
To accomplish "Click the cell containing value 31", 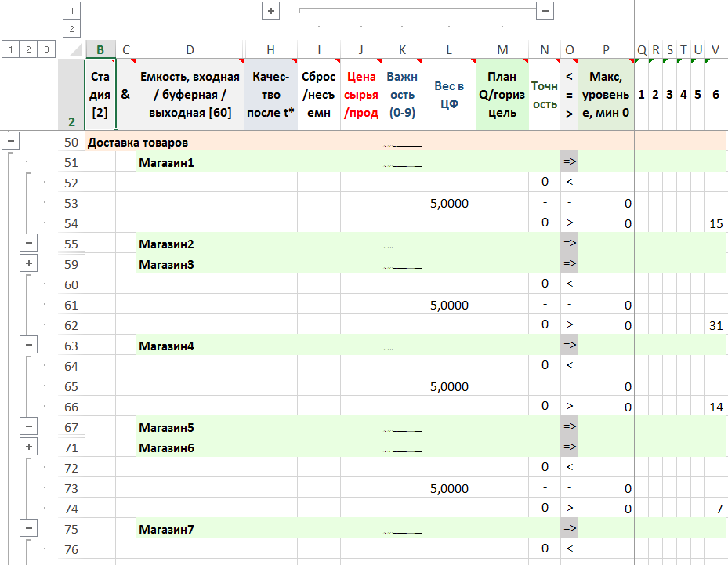I will click(x=715, y=325).
